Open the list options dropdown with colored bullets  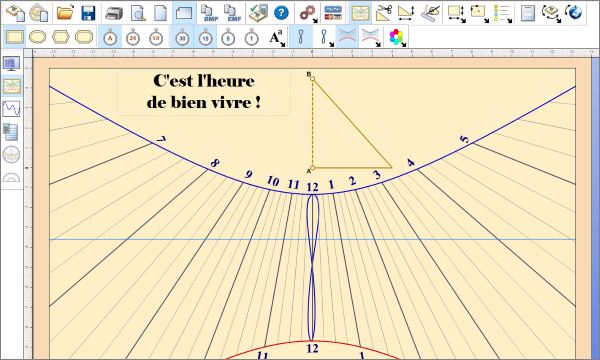[x=502, y=13]
